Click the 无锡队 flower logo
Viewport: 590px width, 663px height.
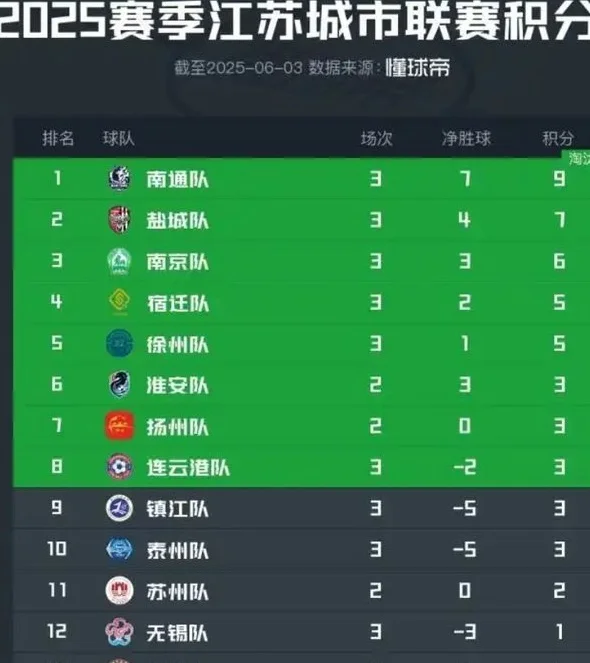[119, 632]
